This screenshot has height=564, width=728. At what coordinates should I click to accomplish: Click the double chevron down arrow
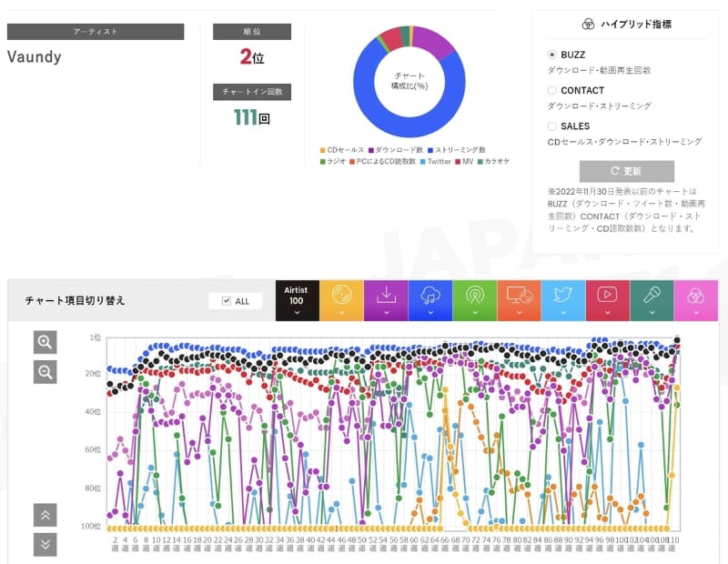(45, 544)
